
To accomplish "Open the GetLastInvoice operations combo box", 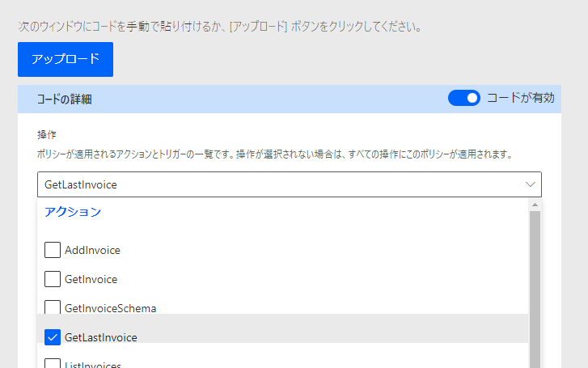I will 275,184.
